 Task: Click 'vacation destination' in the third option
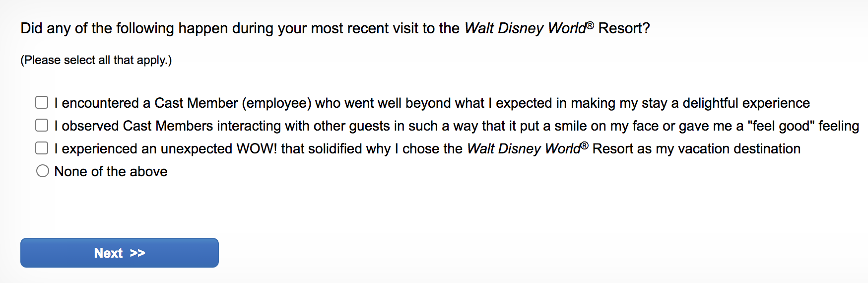point(739,149)
